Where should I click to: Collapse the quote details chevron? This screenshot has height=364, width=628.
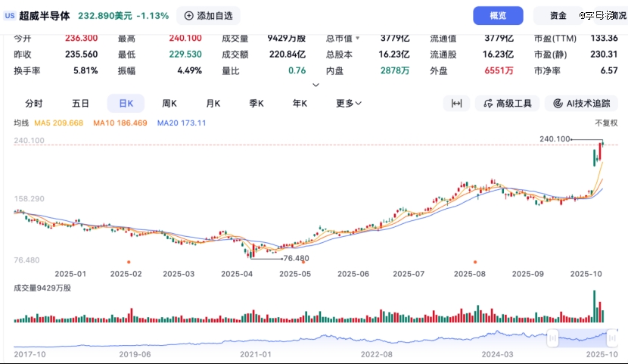tap(316, 85)
